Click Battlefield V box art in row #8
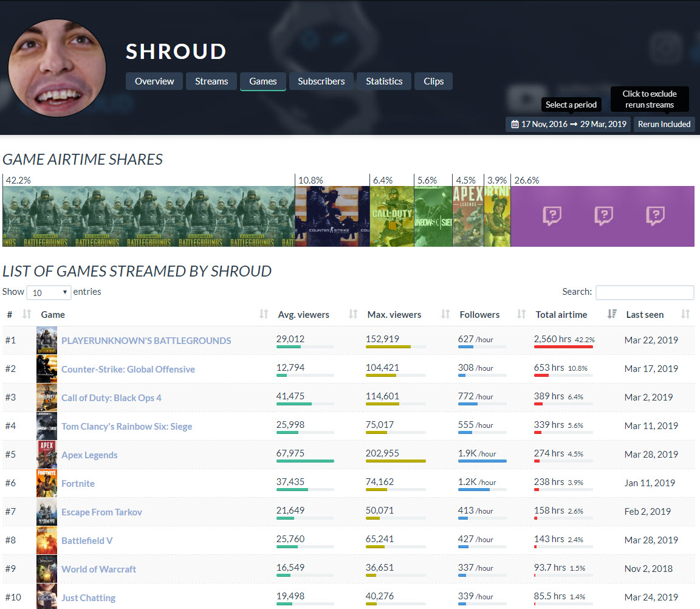This screenshot has width=700, height=609. coord(47,540)
